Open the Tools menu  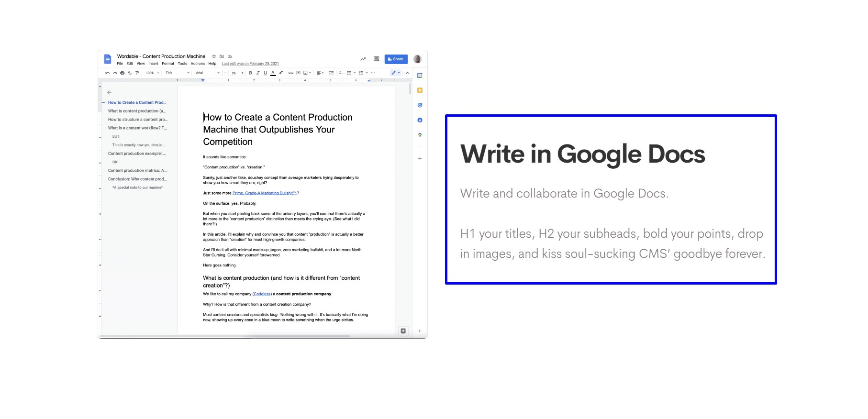182,64
